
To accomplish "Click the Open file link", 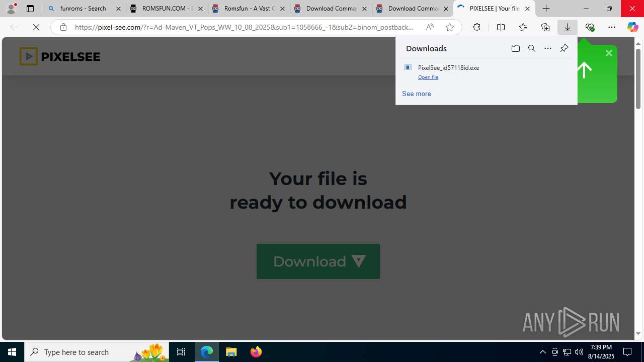I will (428, 77).
